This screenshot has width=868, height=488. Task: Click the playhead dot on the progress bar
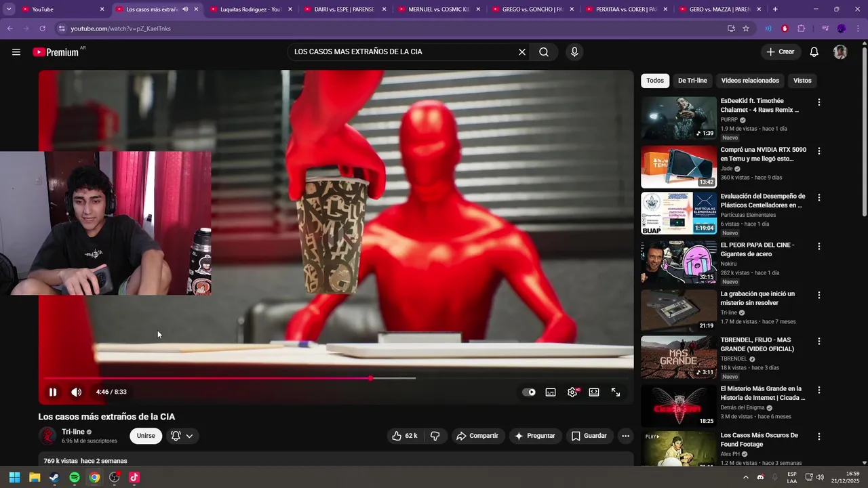pyautogui.click(x=370, y=378)
